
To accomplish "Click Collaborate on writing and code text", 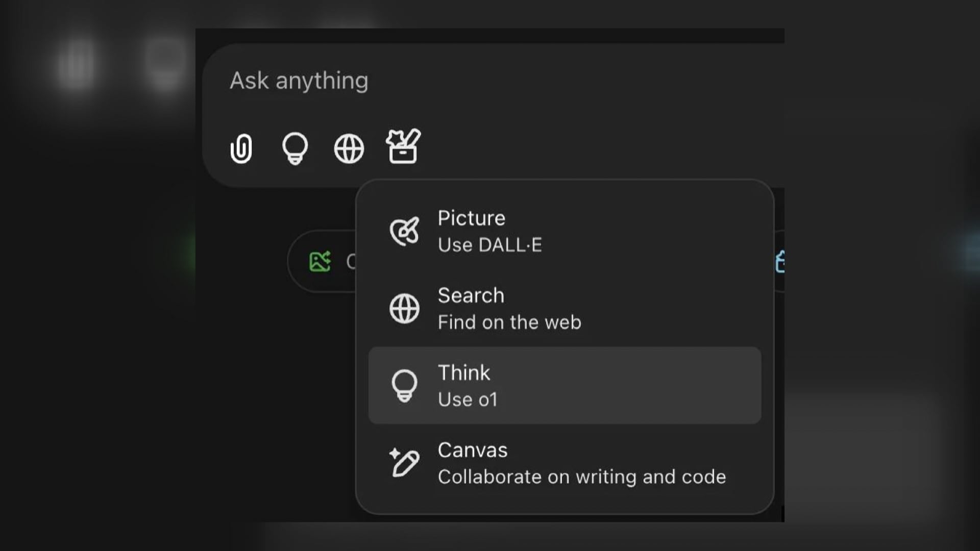I will point(581,477).
